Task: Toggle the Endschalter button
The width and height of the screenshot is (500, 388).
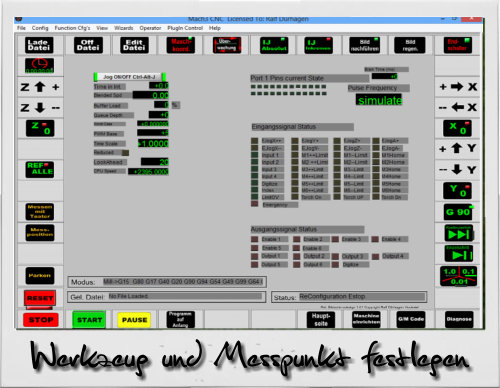Action: click(x=458, y=45)
